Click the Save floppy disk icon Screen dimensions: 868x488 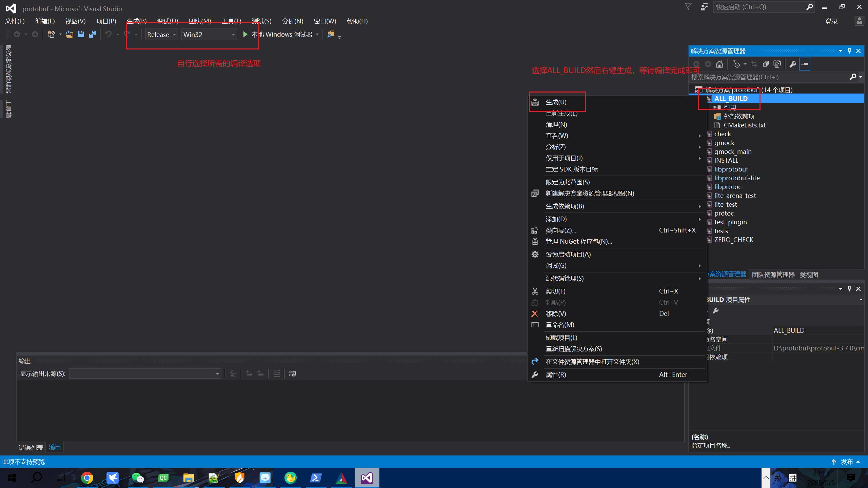click(81, 34)
